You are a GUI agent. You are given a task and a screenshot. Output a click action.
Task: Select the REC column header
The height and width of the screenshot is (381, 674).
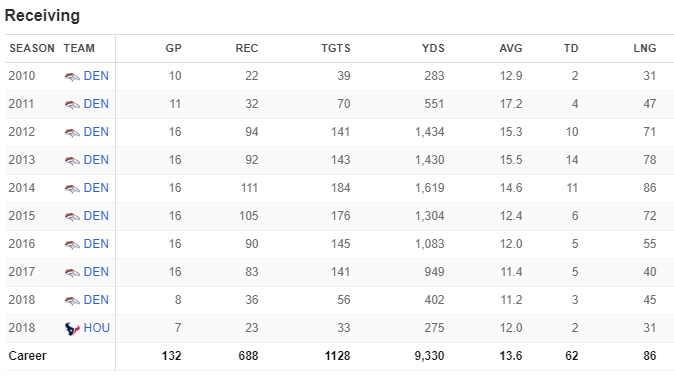coord(247,48)
